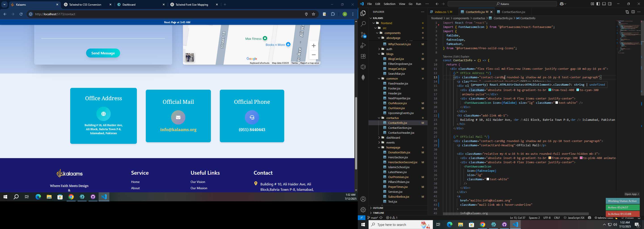
Task: Open Explorer panel views and more actions ellipsis
Action: point(422,12)
